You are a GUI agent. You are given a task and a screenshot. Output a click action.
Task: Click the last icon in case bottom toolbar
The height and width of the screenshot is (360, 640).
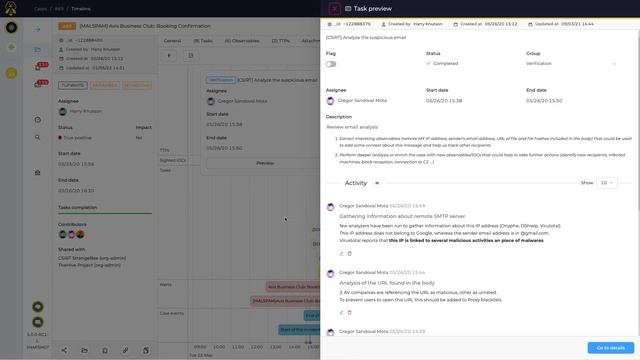[146, 350]
